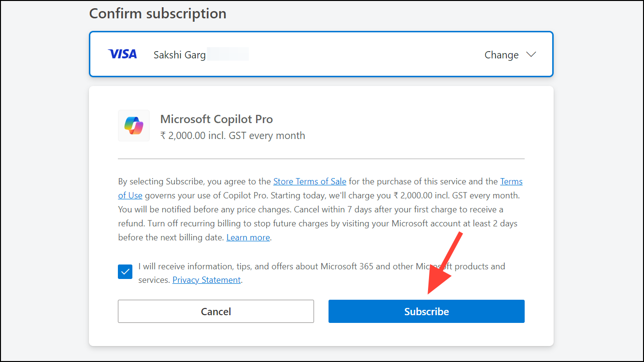
Task: Click the Subscribe button
Action: coord(426,311)
